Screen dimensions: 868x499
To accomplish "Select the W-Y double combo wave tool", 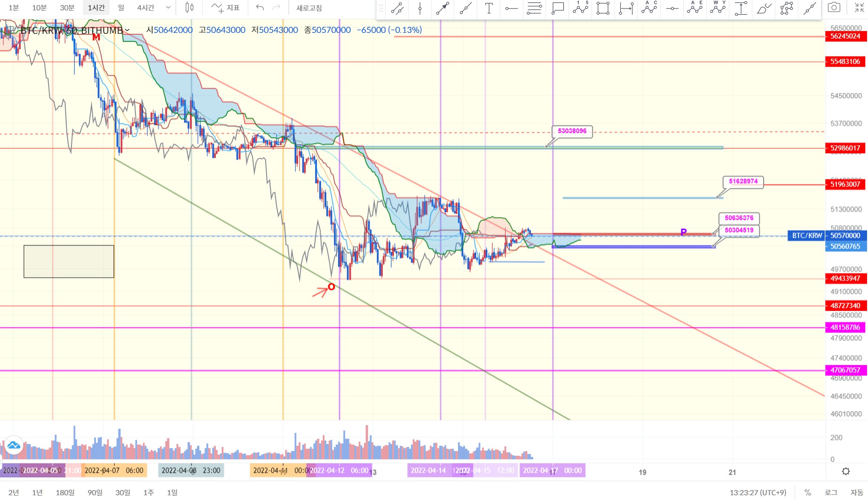I will pyautogui.click(x=718, y=8).
